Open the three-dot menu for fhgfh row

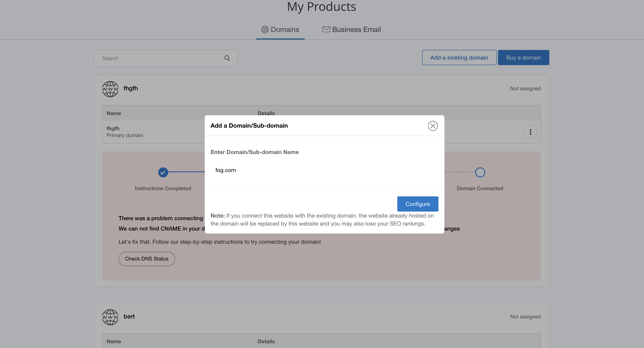(530, 132)
